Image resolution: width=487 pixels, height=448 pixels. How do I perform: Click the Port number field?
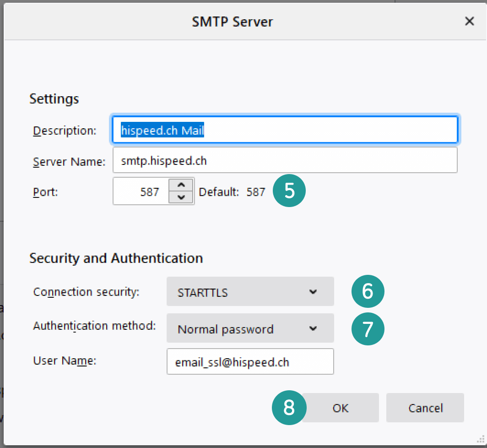click(x=141, y=191)
